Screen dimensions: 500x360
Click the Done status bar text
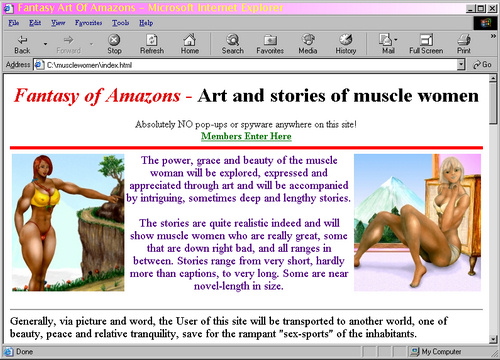[24, 351]
